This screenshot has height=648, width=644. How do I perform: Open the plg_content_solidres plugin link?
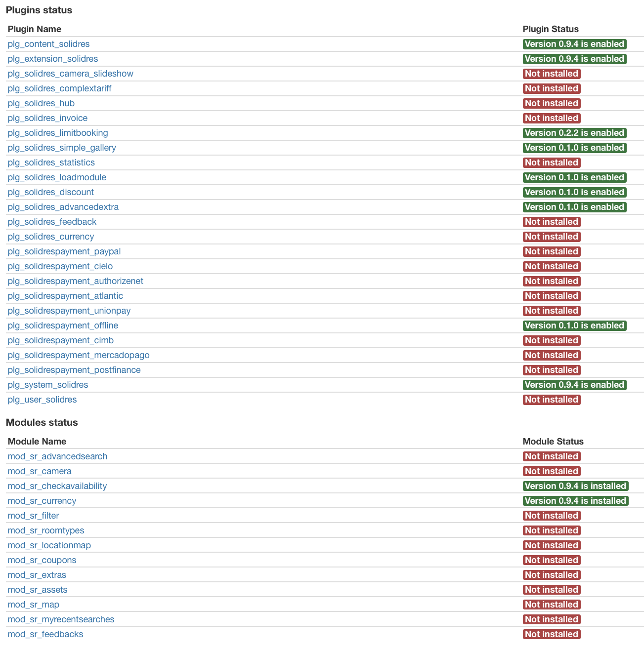point(48,44)
